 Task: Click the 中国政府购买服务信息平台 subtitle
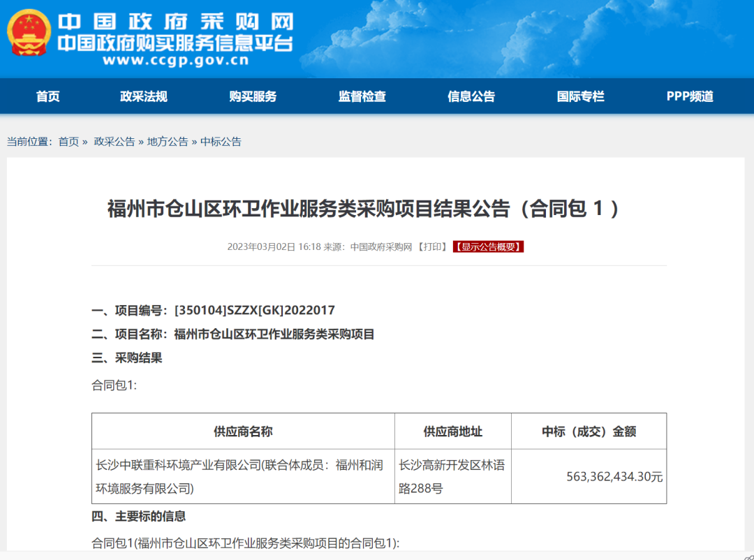[175, 43]
